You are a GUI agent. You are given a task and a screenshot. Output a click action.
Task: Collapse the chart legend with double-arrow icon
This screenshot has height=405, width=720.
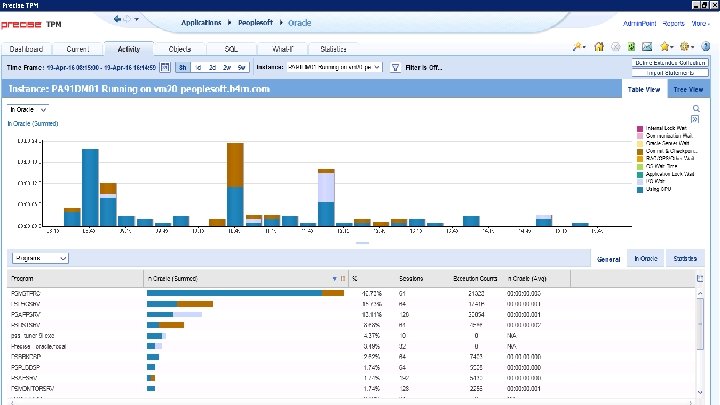coord(695,119)
